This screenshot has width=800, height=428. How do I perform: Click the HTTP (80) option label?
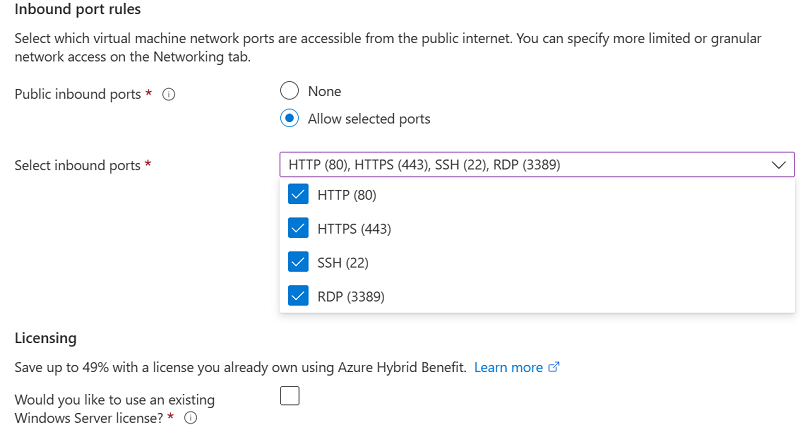point(347,195)
